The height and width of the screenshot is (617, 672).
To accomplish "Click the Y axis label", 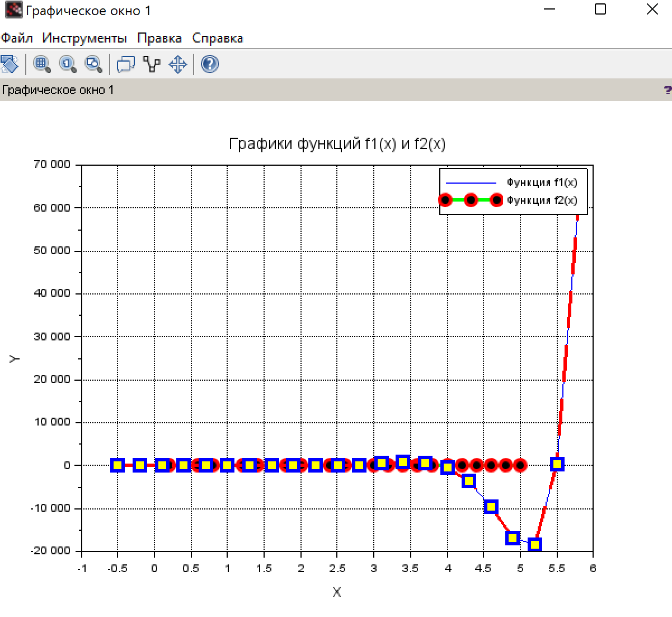I will tap(15, 358).
